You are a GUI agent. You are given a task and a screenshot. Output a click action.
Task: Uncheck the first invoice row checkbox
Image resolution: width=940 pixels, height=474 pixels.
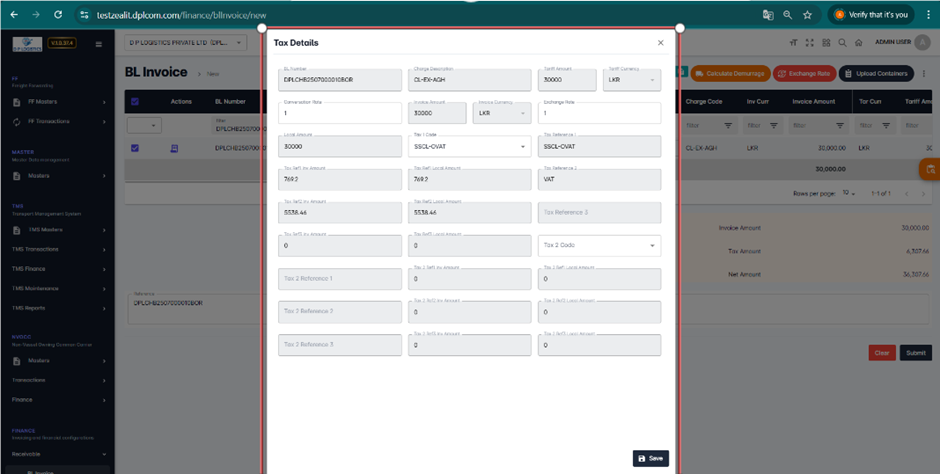coord(136,148)
